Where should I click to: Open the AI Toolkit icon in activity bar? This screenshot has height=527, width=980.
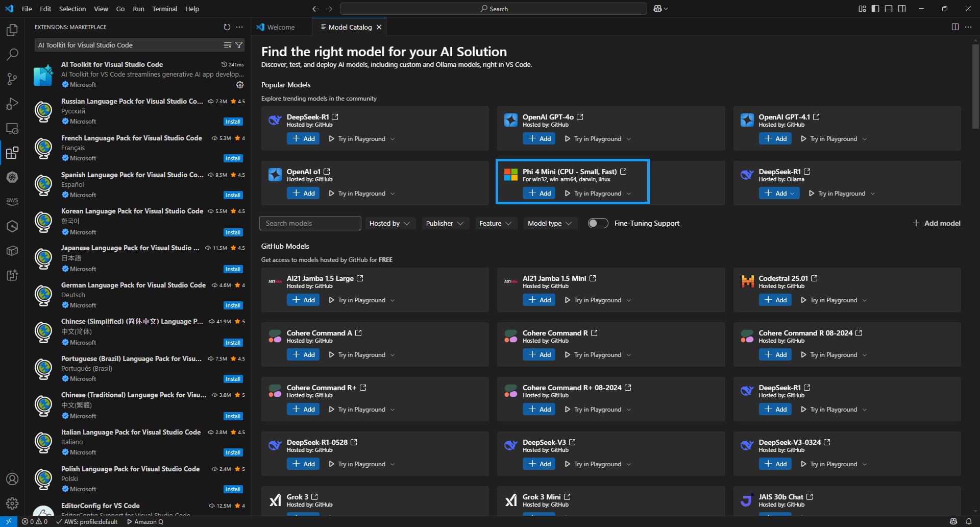[12, 275]
